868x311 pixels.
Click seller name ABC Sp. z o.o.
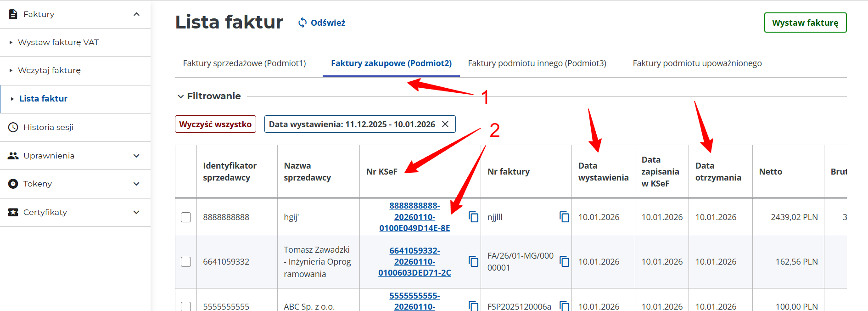tap(309, 306)
